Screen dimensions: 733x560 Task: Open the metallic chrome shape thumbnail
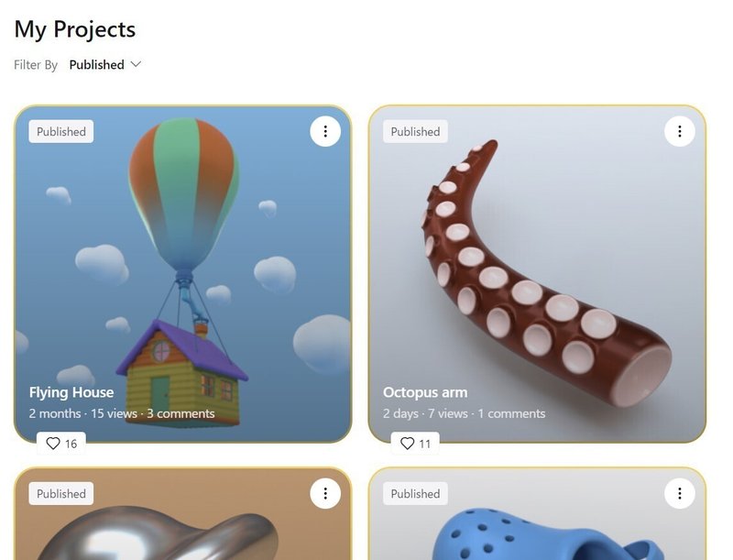[x=183, y=514]
